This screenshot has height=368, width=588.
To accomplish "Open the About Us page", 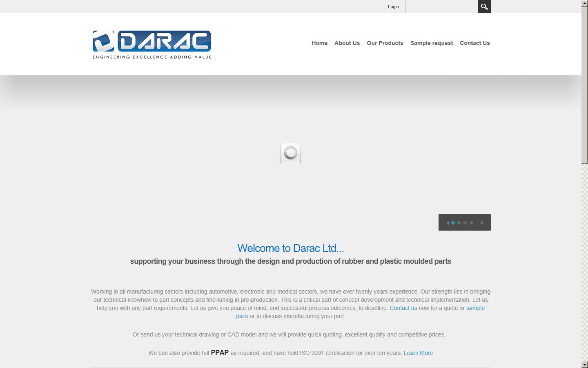I will tap(347, 43).
